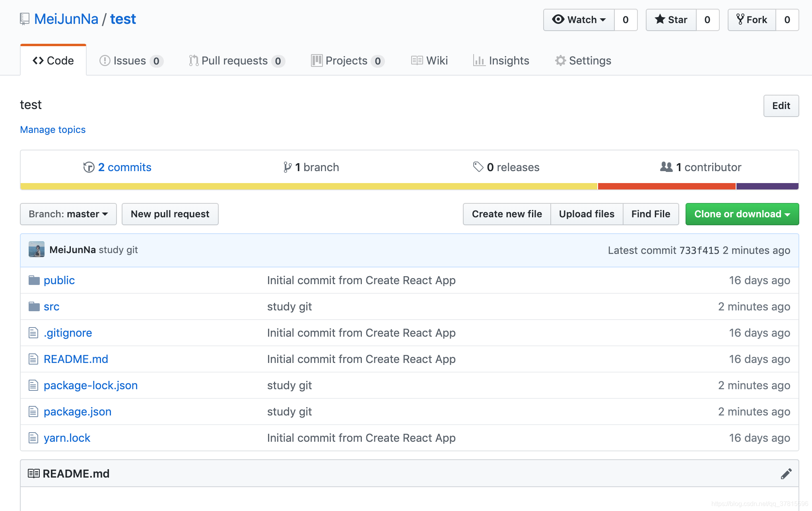
Task: Open package-lock.json file
Action: [x=91, y=385]
